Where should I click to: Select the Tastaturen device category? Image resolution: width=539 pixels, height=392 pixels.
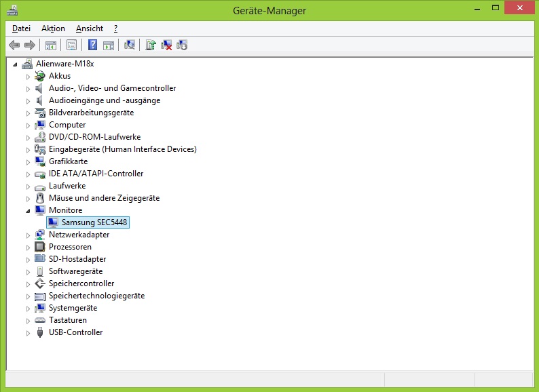[x=67, y=320]
